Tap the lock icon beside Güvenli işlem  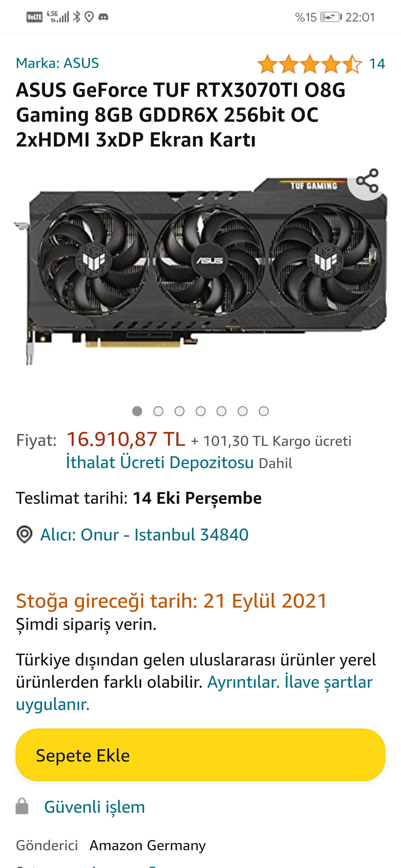pos(22,806)
